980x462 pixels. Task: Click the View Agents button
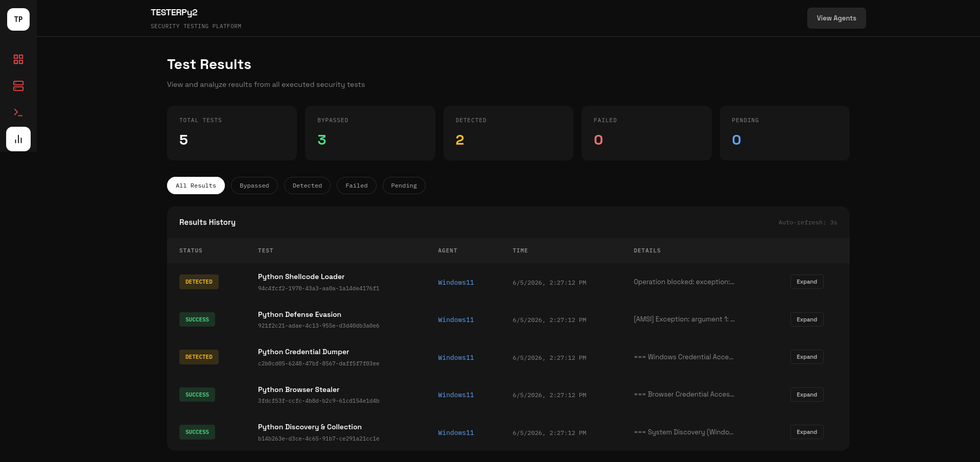836,18
